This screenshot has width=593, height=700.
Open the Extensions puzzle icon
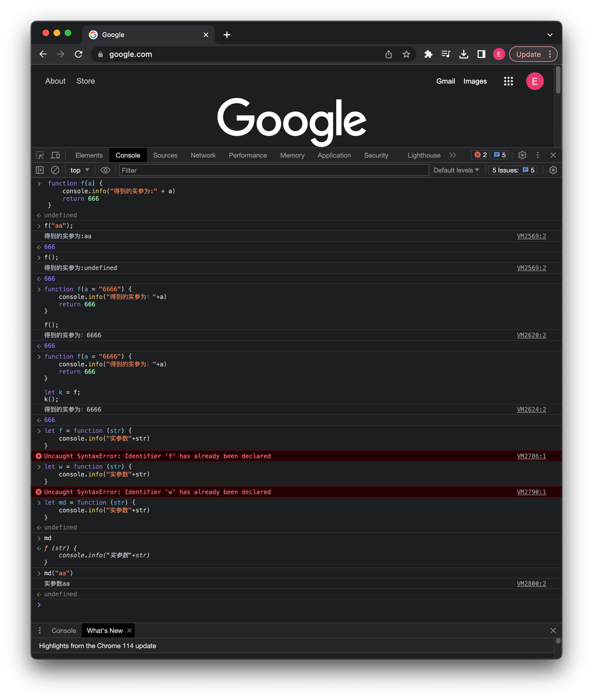(428, 54)
